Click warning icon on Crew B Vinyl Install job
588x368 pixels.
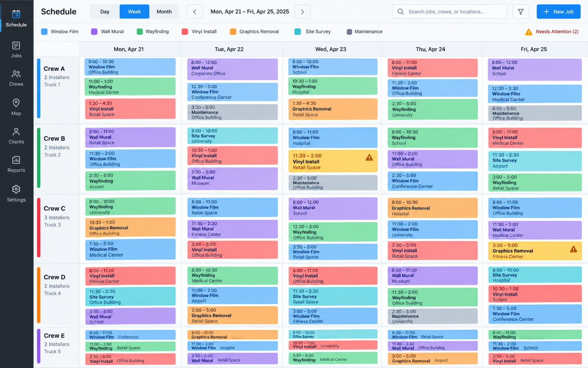coord(369,158)
